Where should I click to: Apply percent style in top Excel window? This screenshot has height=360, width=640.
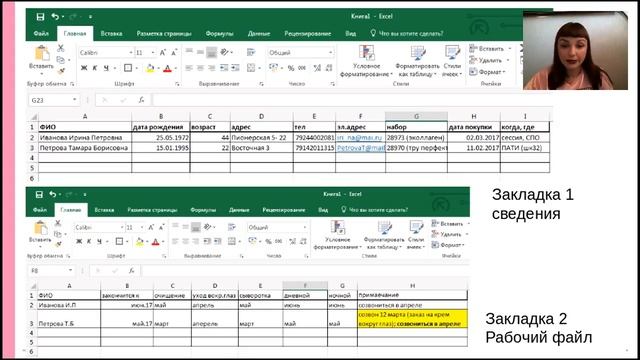[291, 68]
